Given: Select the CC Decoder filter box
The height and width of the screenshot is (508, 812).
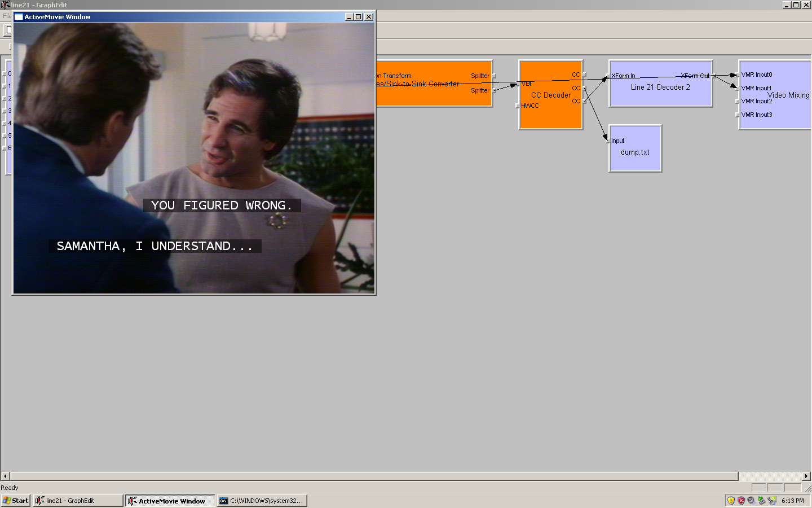Looking at the screenshot, I should click(x=551, y=95).
